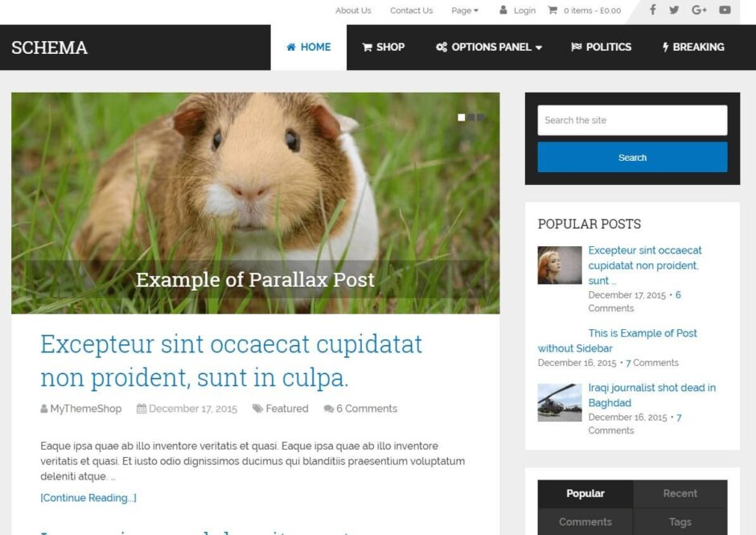
Task: Click the Featured tag icon in post meta
Action: tap(257, 409)
